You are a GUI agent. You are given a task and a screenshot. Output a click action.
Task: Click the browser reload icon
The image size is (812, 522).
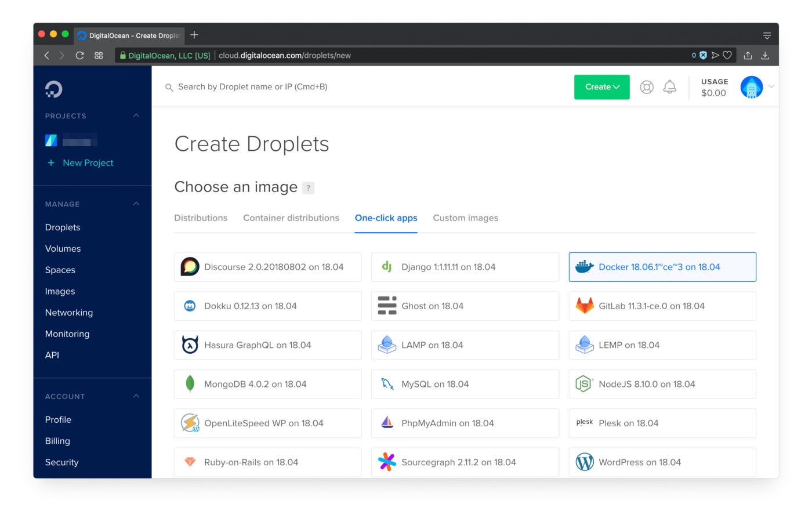pos(80,56)
